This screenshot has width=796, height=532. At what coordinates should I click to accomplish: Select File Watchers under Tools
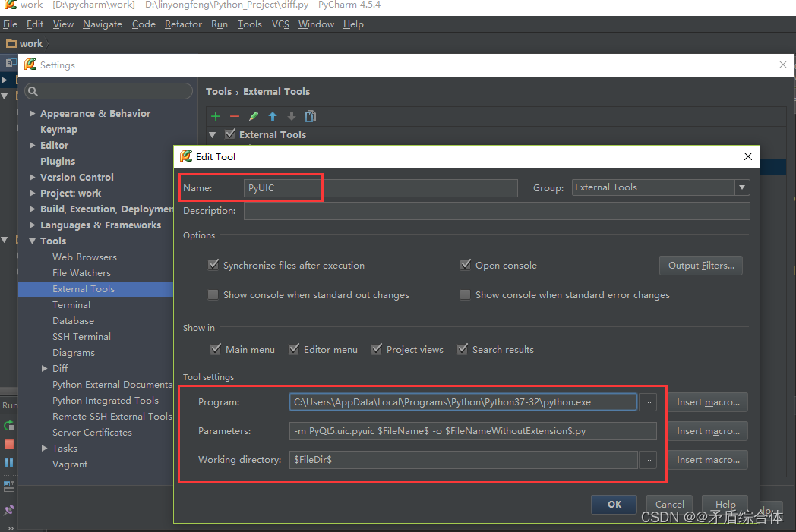[x=82, y=273]
